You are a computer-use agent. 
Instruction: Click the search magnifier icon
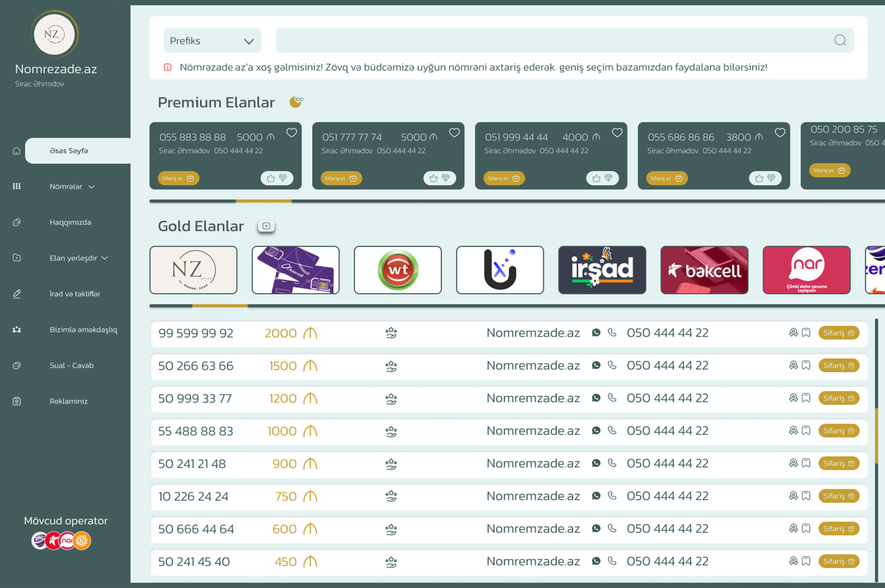[x=840, y=40]
